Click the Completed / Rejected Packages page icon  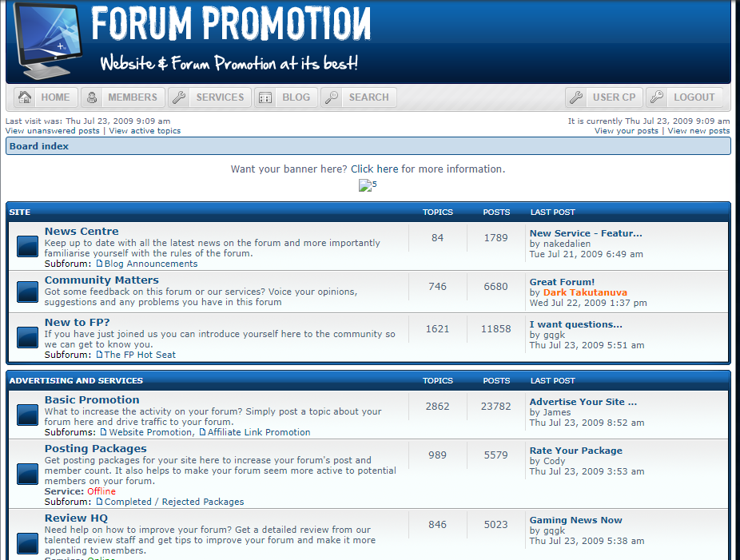tap(99, 502)
